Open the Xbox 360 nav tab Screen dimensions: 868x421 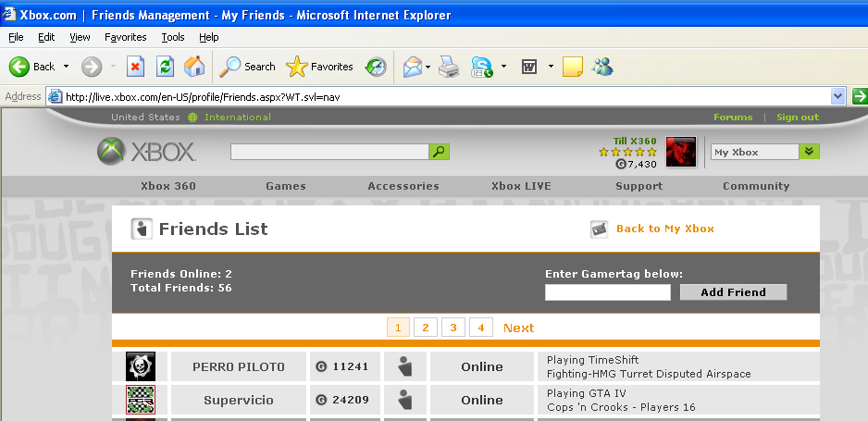168,186
